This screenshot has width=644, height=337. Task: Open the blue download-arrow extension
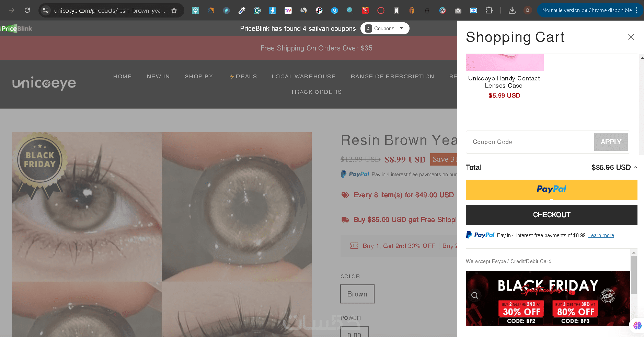tap(273, 10)
